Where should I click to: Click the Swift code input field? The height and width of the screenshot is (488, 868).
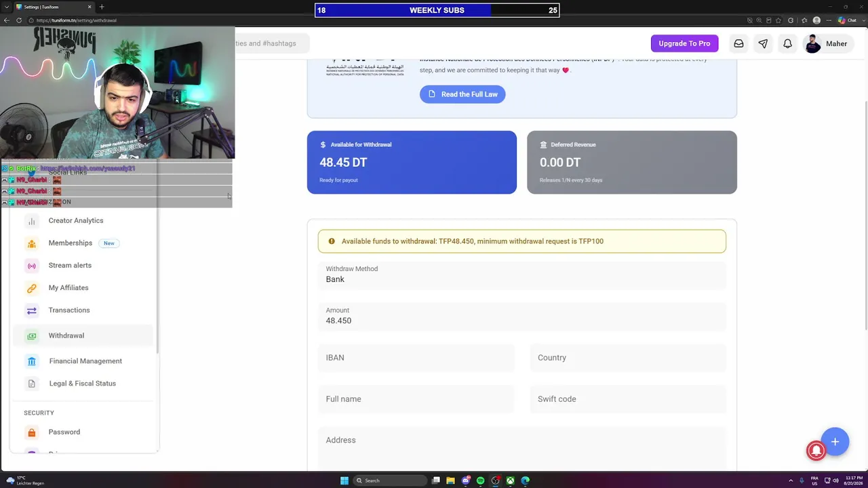[628, 399]
